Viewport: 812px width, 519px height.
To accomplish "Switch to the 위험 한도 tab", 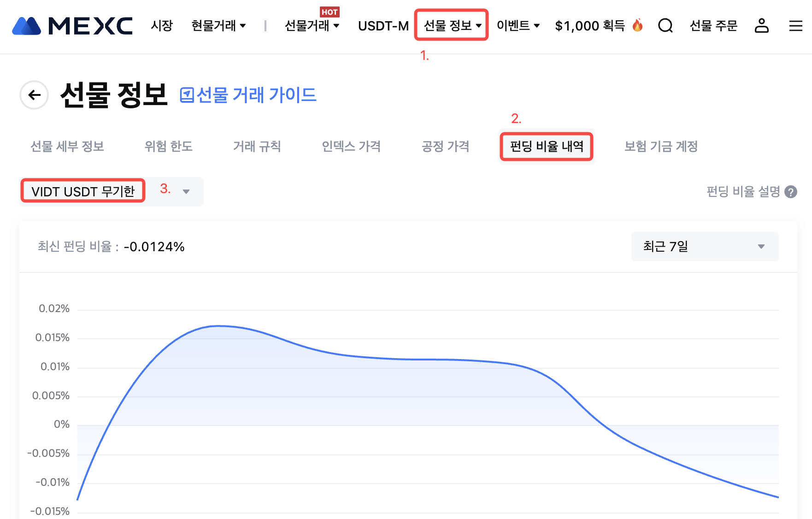I will pos(168,147).
